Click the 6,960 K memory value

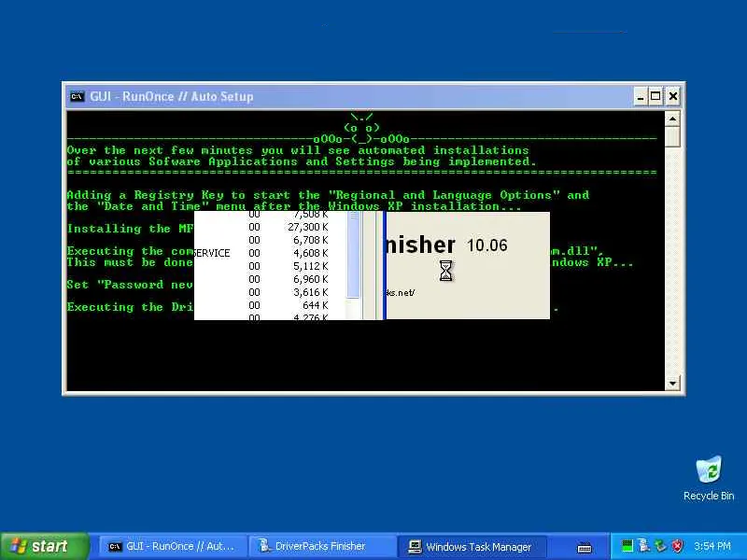310,279
